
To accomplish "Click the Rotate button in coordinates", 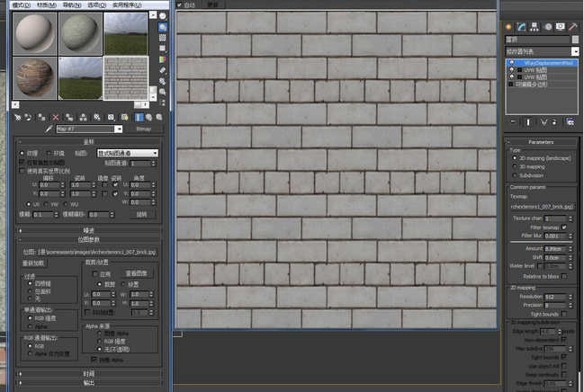I will click(x=142, y=214).
